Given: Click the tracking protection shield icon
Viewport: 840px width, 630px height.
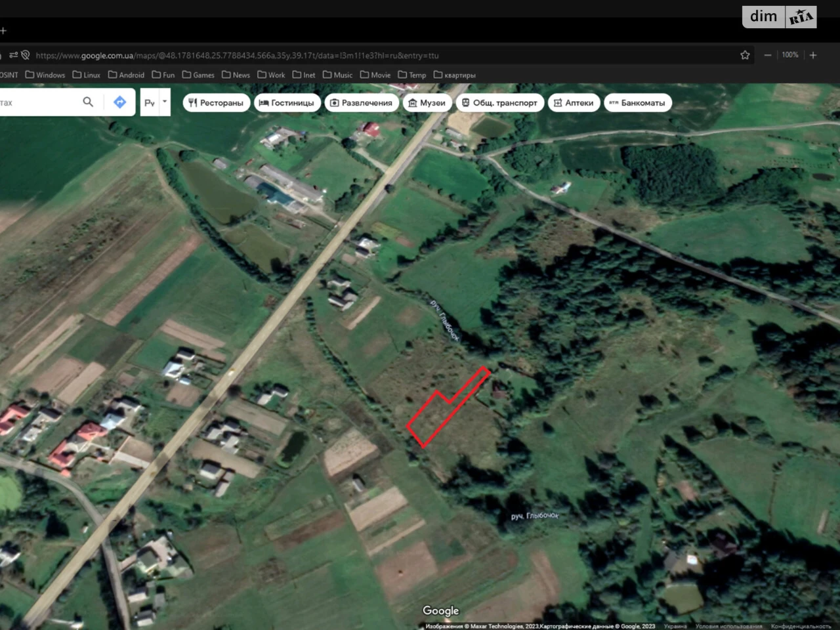Looking at the screenshot, I should coord(26,55).
